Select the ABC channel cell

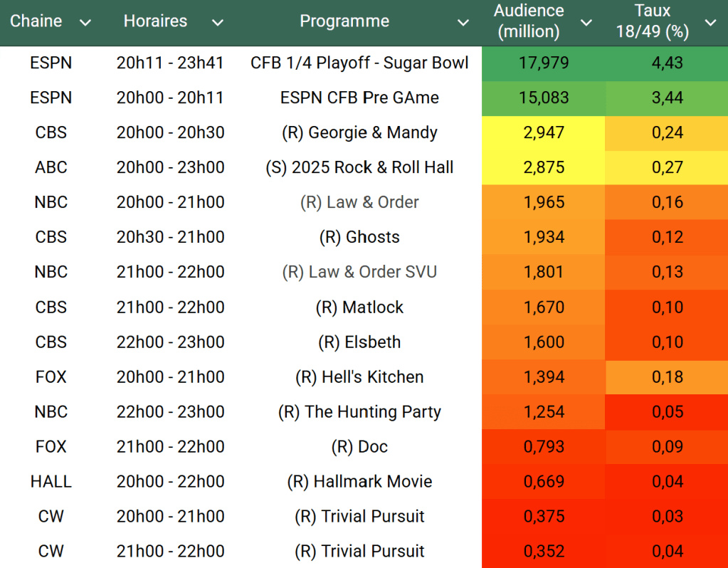tap(51, 167)
